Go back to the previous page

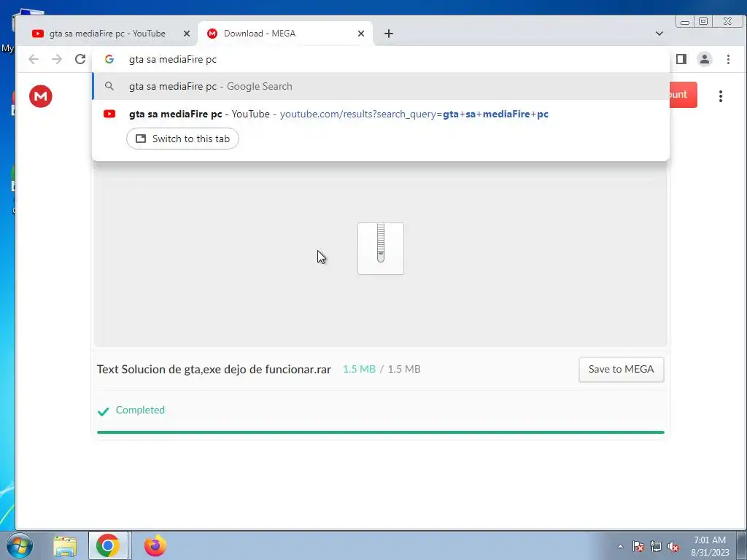[34, 59]
